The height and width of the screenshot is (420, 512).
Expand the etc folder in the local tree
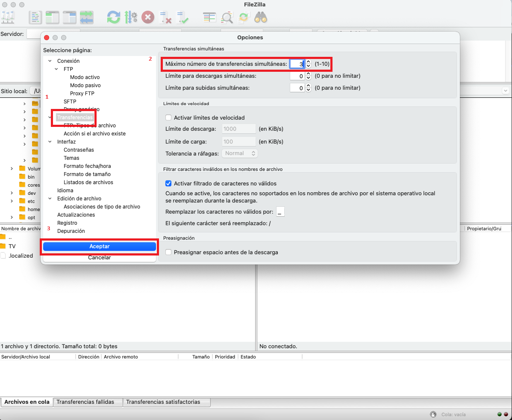pos(12,201)
